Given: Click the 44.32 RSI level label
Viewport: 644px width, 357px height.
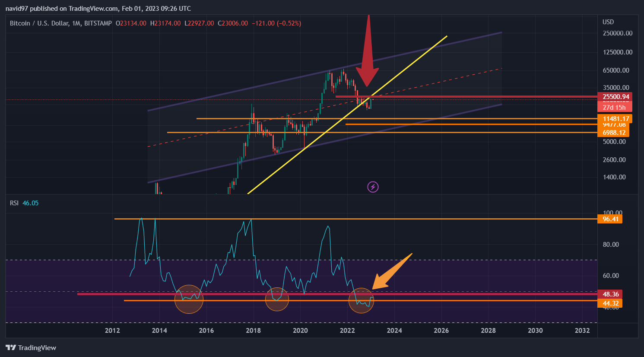Looking at the screenshot, I should (x=610, y=303).
